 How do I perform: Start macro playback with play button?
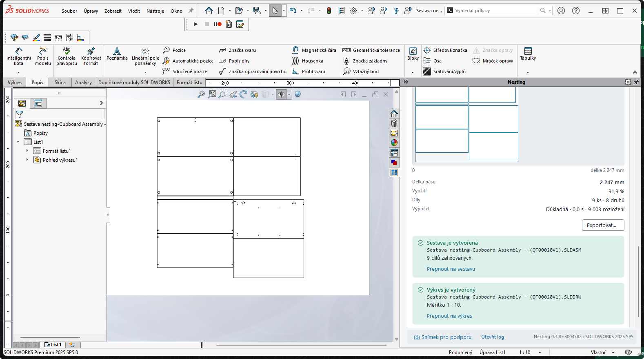click(x=195, y=24)
